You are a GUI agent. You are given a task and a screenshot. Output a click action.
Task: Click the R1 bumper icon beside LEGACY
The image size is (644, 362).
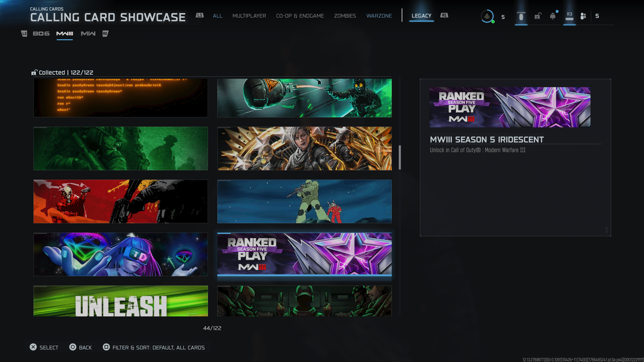[x=444, y=15]
